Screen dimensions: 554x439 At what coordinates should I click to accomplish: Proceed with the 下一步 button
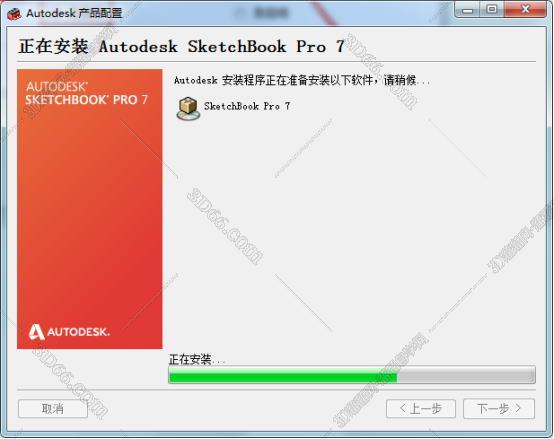point(499,409)
